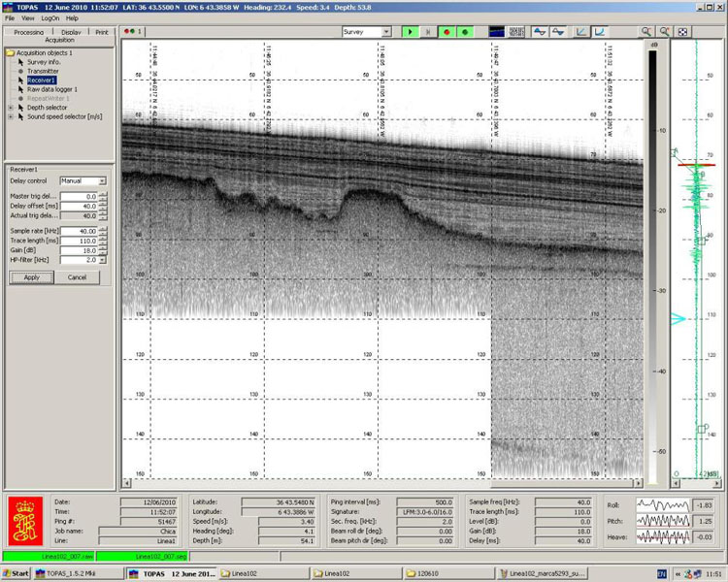Click the Gain [dB] input field
728x582 pixels.
(x=78, y=250)
